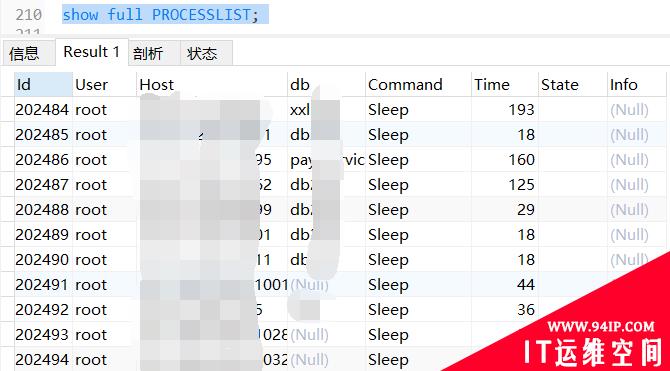Click the Time value 193
The width and height of the screenshot is (670, 371).
(x=521, y=110)
